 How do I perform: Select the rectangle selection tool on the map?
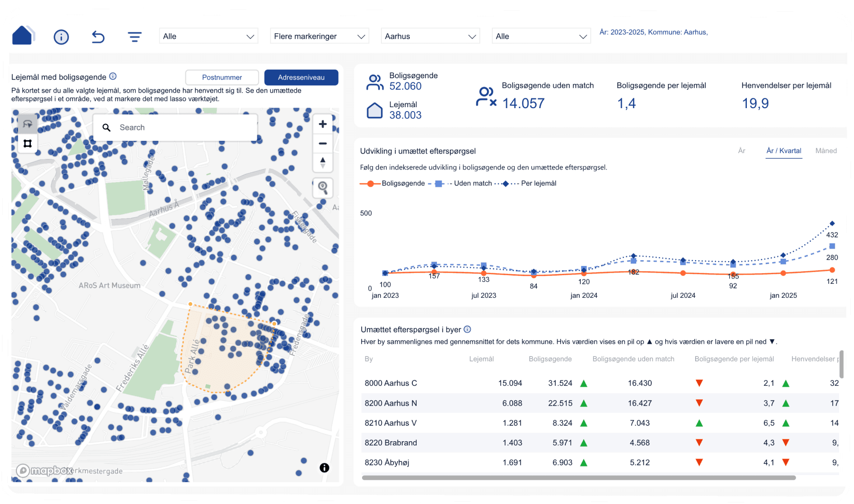28,143
